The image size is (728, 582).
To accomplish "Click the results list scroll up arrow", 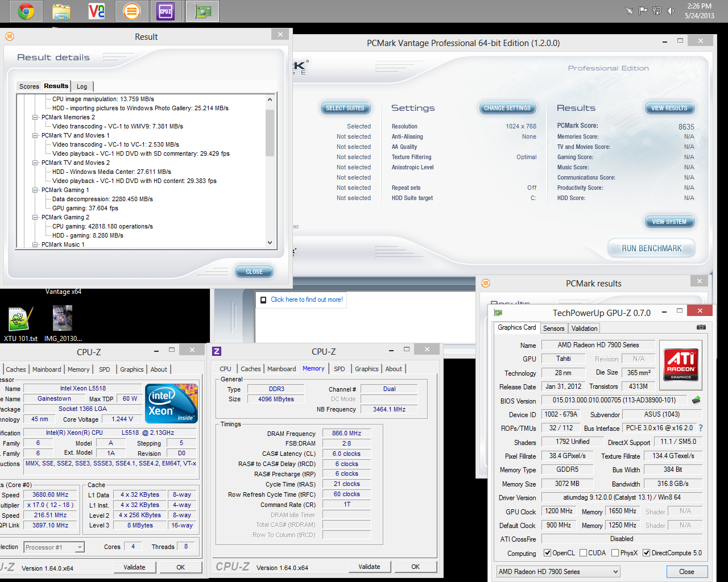I will pos(270,99).
